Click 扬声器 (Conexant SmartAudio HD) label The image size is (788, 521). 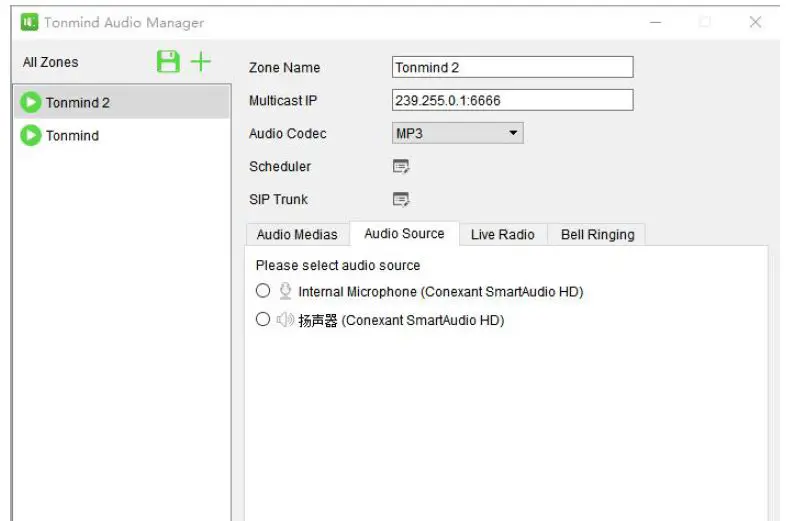[x=401, y=321]
